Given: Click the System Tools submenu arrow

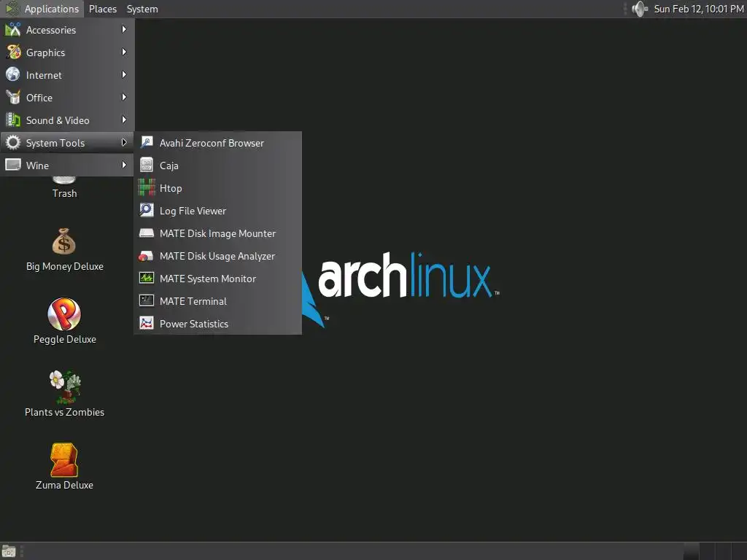Looking at the screenshot, I should pyautogui.click(x=124, y=142).
